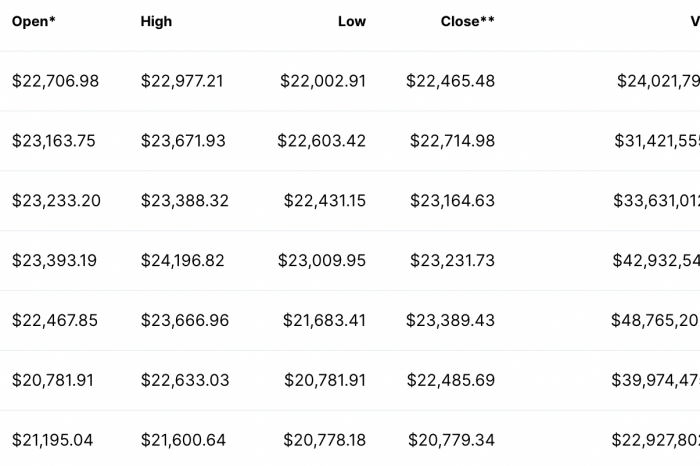Select the $22,706.98 open price cell
This screenshot has height=466, width=700.
pyautogui.click(x=55, y=81)
